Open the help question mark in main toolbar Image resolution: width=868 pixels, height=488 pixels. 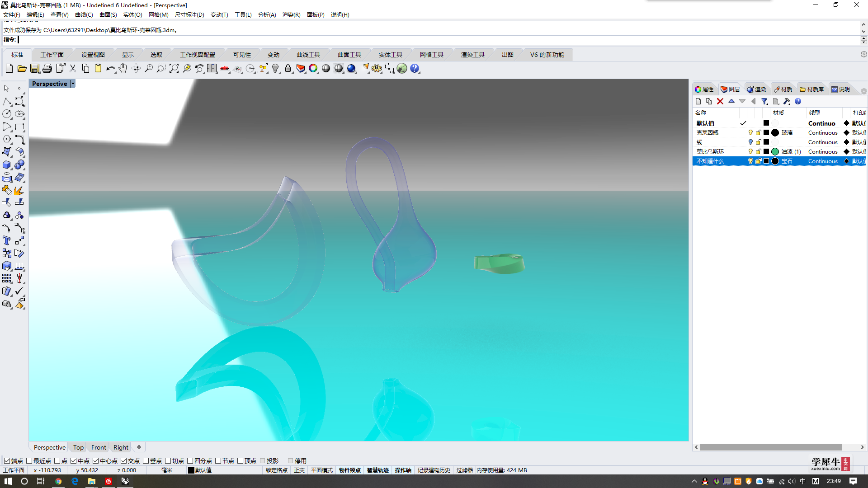pos(415,68)
